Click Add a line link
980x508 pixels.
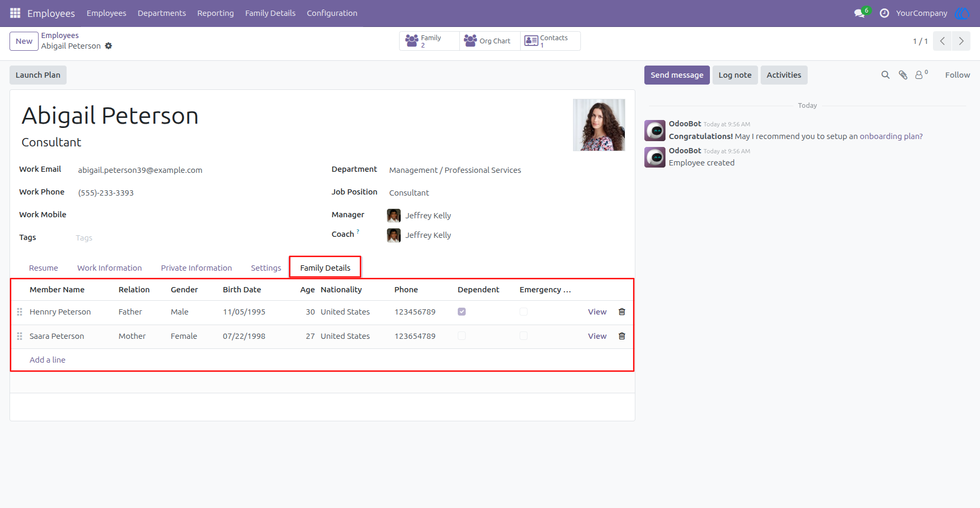tap(48, 360)
